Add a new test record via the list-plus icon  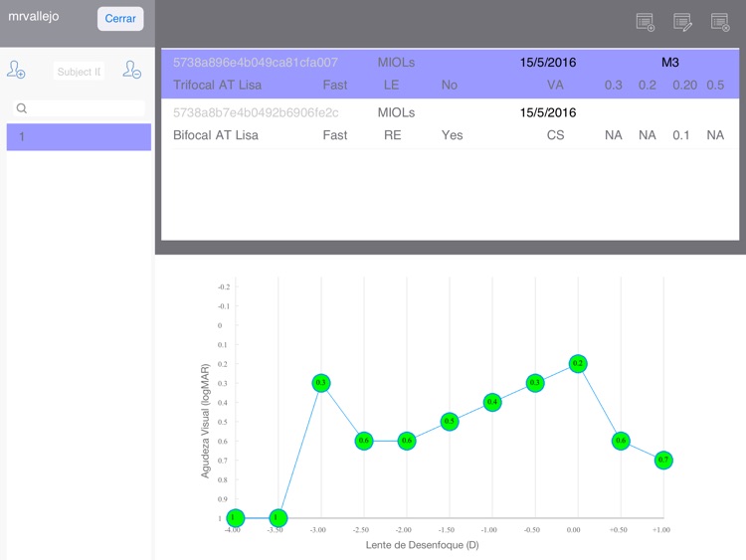point(646,22)
